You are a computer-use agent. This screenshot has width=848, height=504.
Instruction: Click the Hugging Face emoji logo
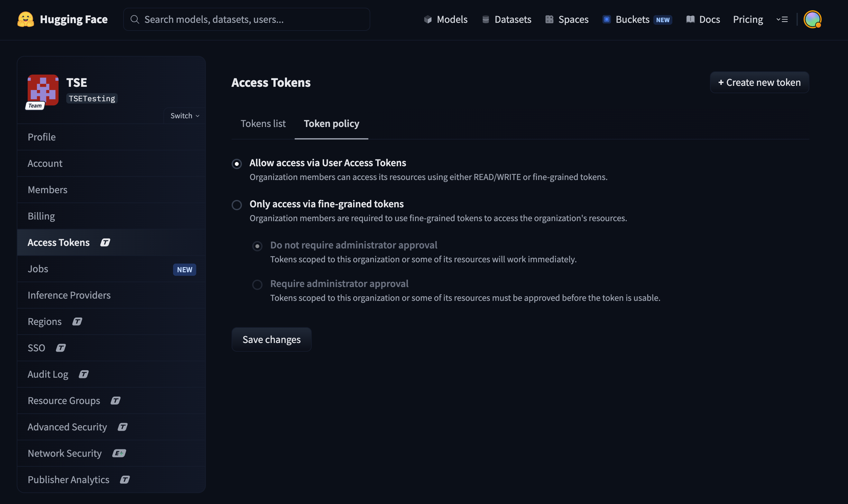(25, 19)
